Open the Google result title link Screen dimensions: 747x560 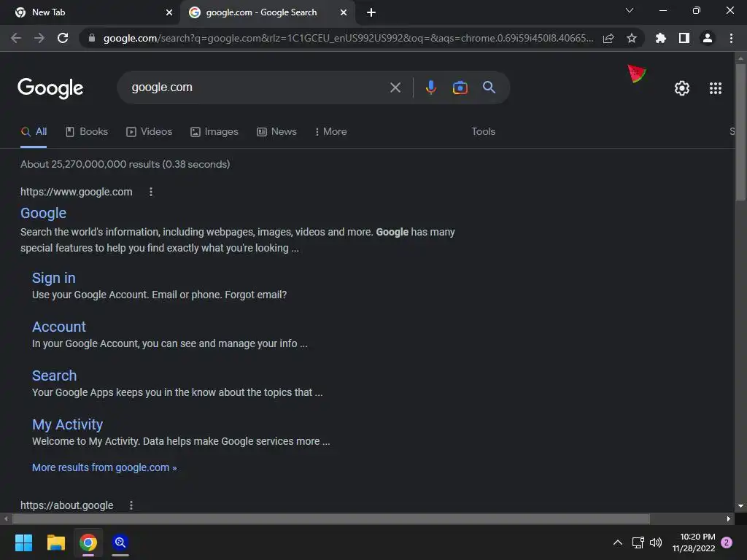tap(43, 213)
